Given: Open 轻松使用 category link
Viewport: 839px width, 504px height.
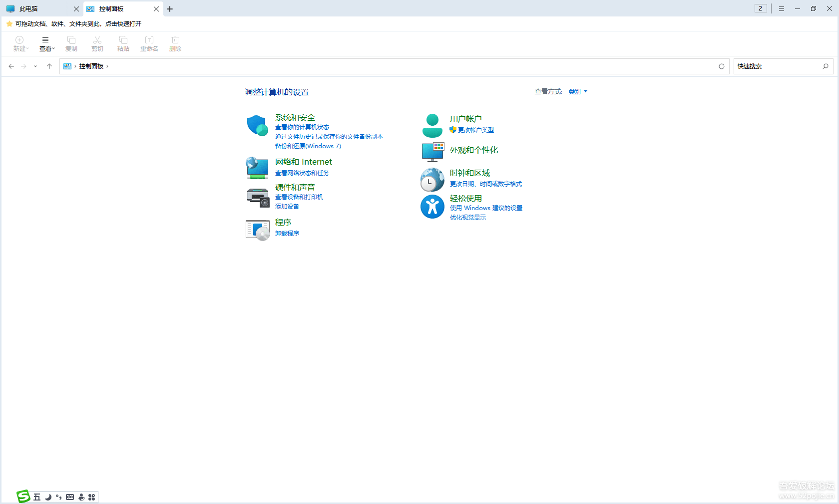Looking at the screenshot, I should point(466,199).
